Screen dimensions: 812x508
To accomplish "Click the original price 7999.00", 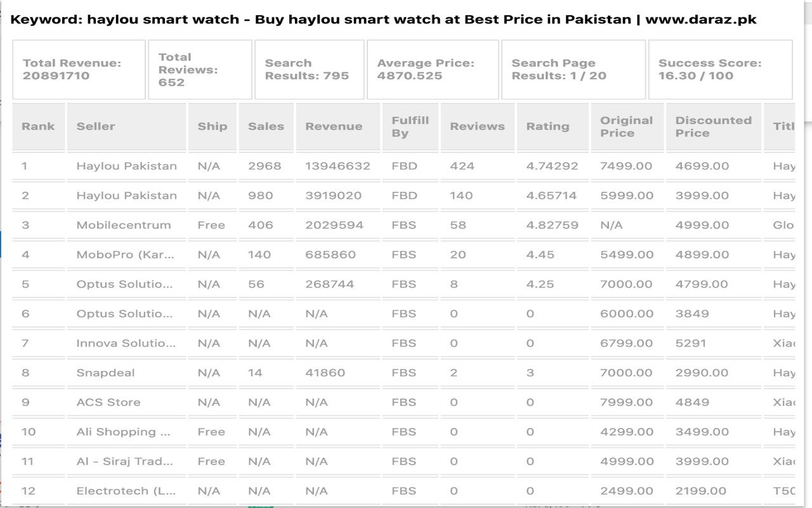I will 626,403.
